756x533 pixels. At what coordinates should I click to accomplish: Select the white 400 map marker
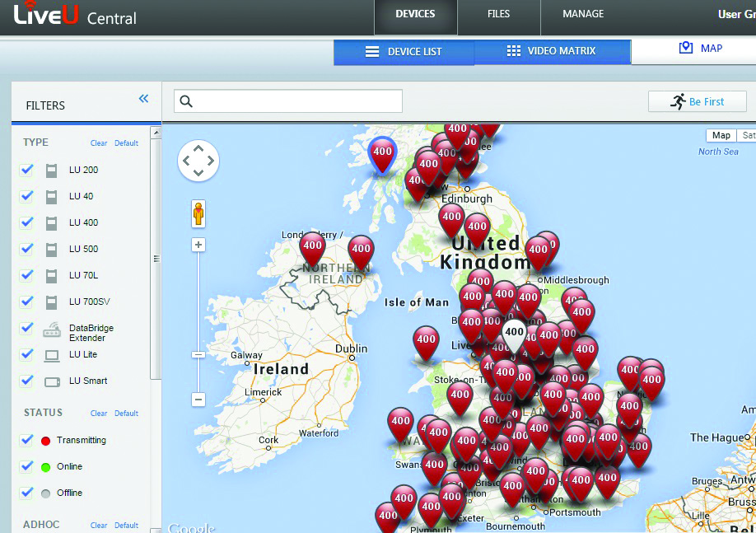[x=514, y=335]
